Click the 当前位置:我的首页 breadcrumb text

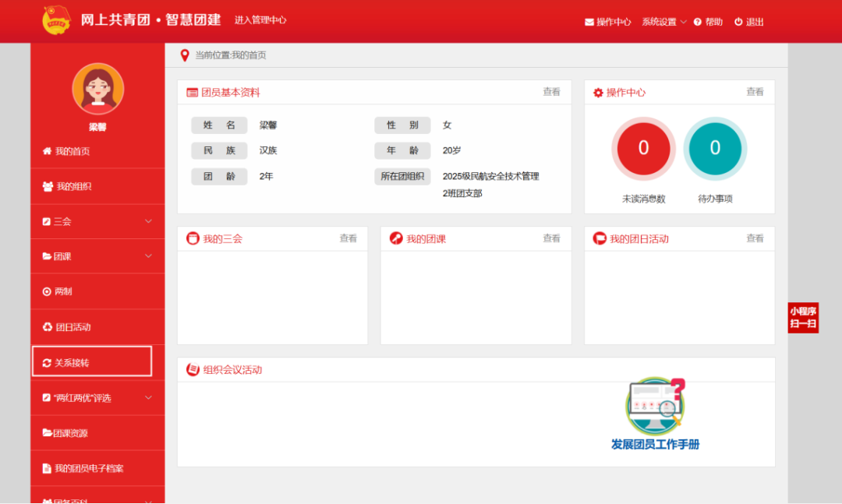click(x=230, y=55)
